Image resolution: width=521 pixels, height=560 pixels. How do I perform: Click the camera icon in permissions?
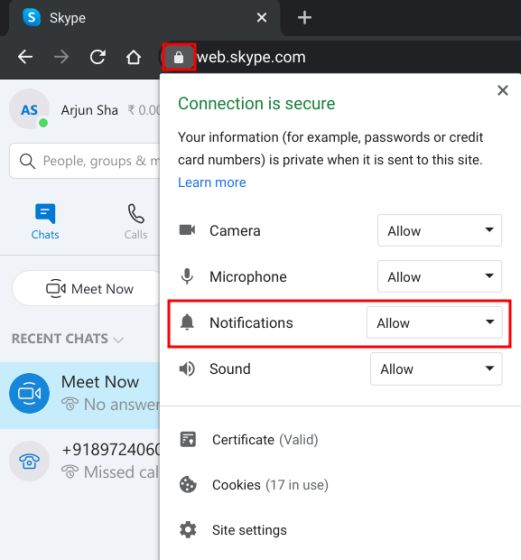click(x=187, y=230)
